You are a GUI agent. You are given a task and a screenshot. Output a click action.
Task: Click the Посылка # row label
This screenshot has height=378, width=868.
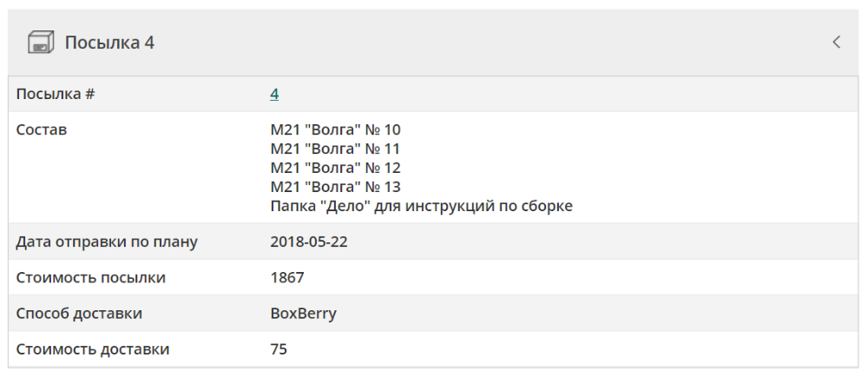coord(56,94)
